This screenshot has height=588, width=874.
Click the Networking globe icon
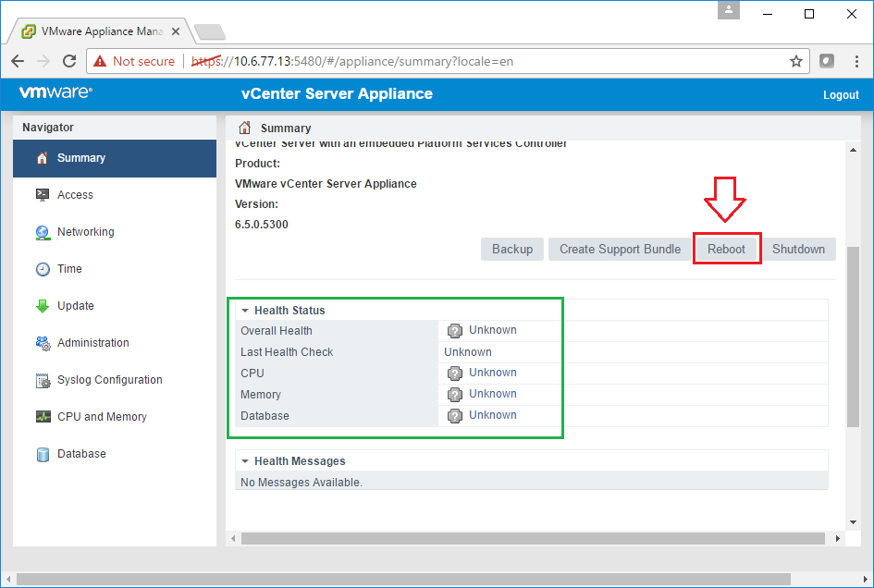43,232
